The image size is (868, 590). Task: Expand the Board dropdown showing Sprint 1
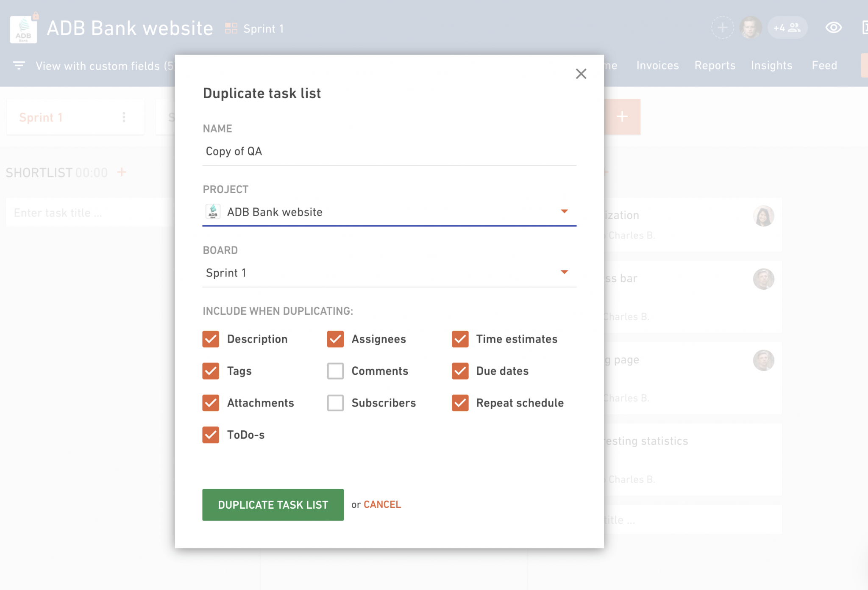click(389, 273)
